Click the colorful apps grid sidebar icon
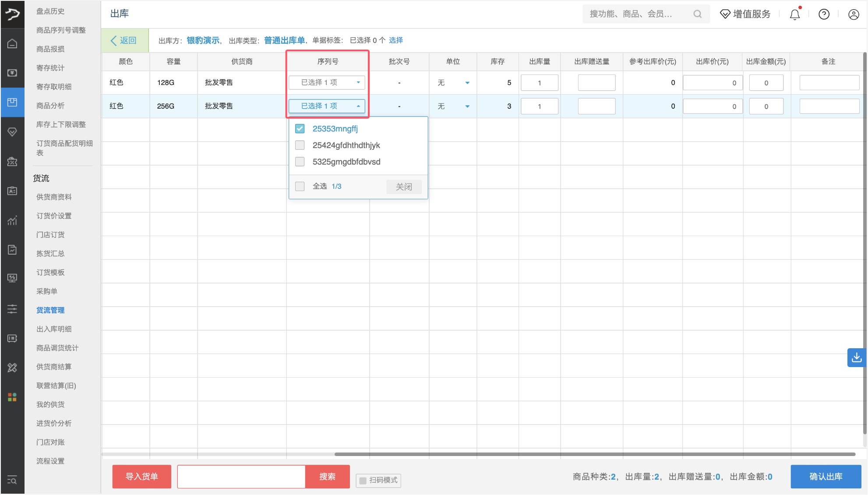This screenshot has width=868, height=495. coord(12,397)
